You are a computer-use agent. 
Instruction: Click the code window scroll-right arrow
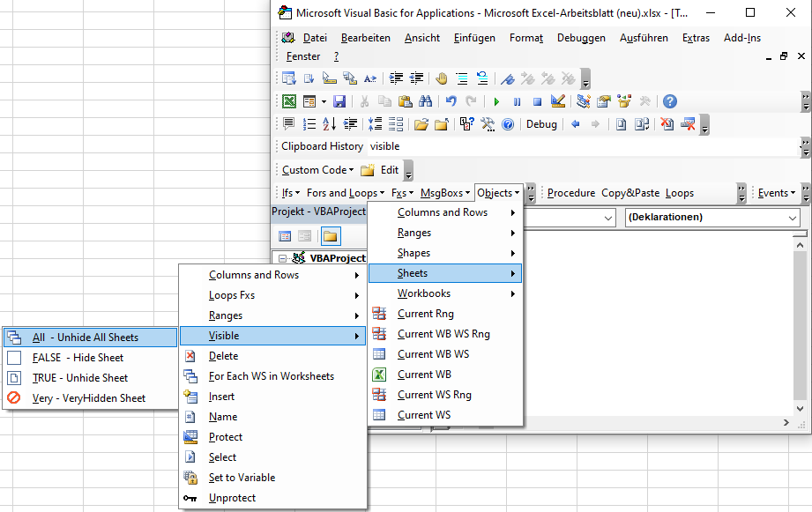click(786, 423)
